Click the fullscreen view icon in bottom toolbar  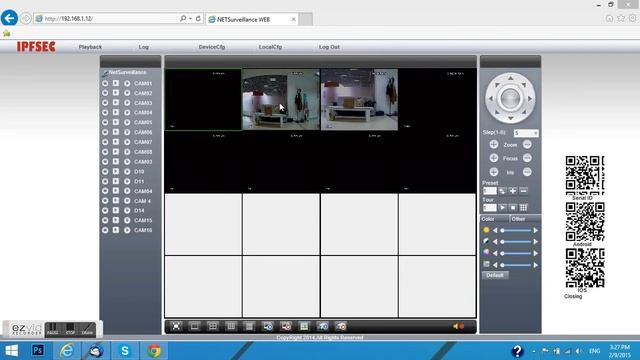(176, 326)
